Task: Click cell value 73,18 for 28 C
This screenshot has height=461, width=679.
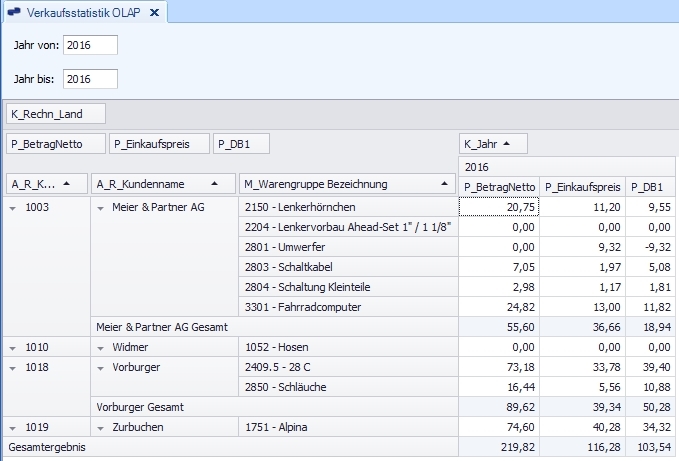Action: pyautogui.click(x=499, y=367)
